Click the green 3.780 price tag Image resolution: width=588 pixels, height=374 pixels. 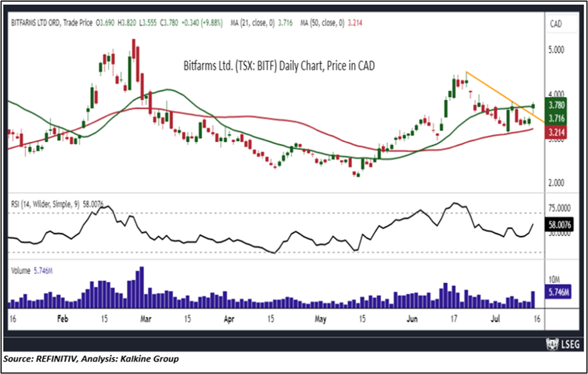[x=556, y=105]
